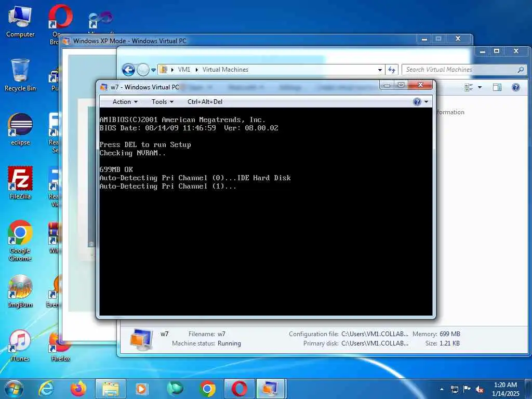Open the FileZilla desktop shortcut
The height and width of the screenshot is (399, 532).
click(x=20, y=183)
